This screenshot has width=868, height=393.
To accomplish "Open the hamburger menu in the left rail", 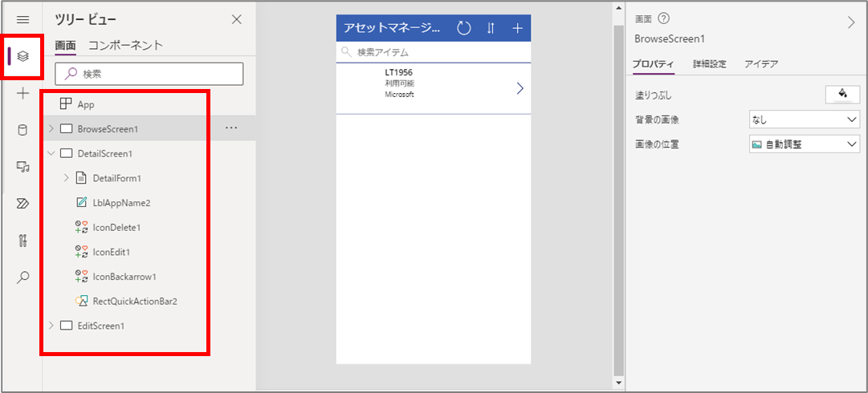I will (22, 20).
